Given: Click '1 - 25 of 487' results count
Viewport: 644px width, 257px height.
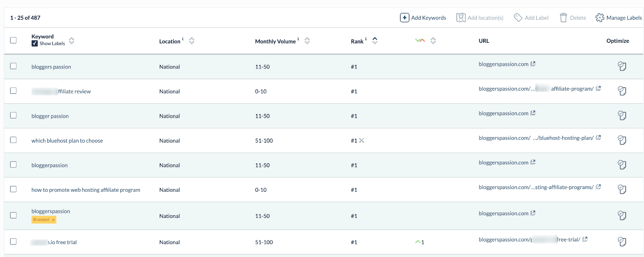Looking at the screenshot, I should 25,18.
